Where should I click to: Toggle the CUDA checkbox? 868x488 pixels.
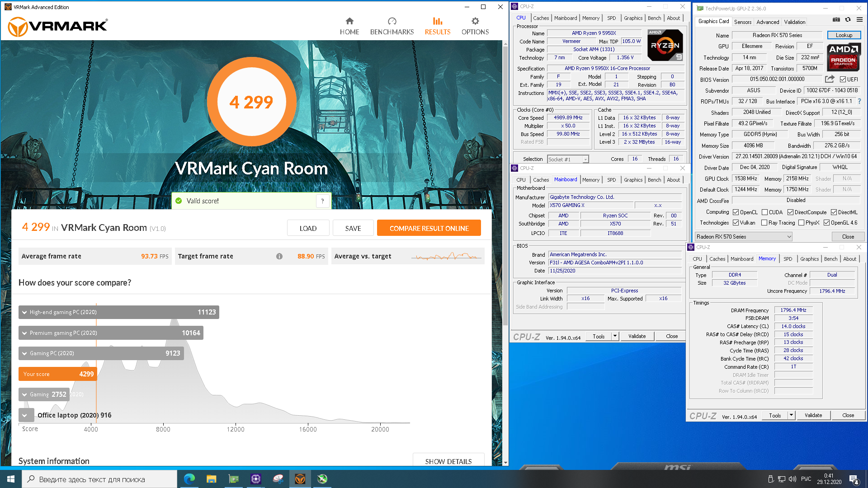pos(765,212)
